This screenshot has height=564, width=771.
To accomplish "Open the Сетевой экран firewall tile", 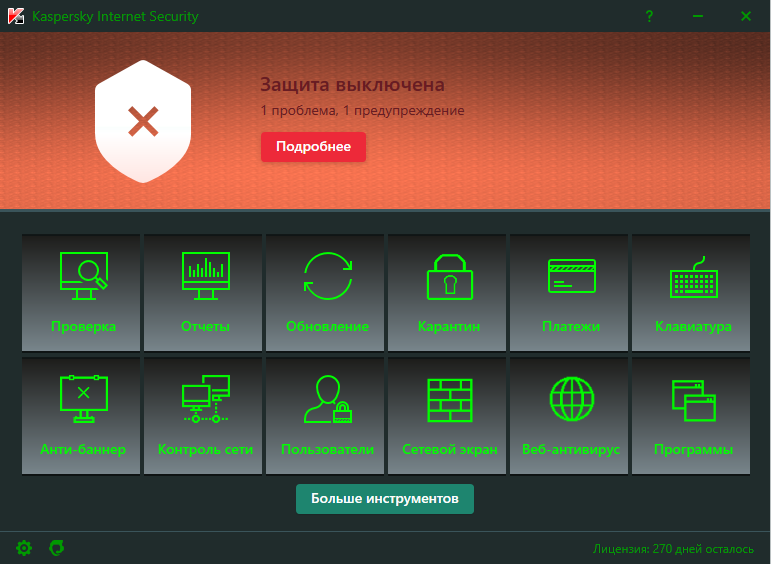I will [447, 416].
